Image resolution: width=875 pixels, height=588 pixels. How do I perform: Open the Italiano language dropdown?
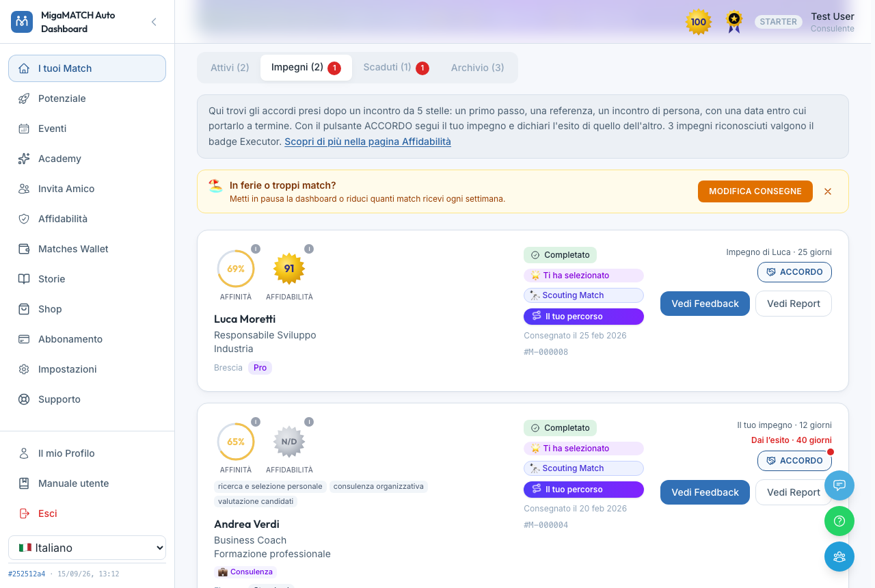pos(87,548)
